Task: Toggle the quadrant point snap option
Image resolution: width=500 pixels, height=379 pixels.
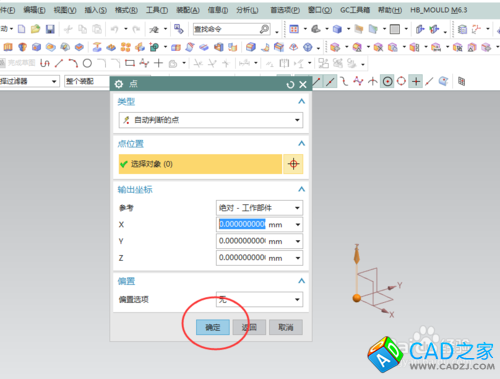Action: (x=401, y=81)
